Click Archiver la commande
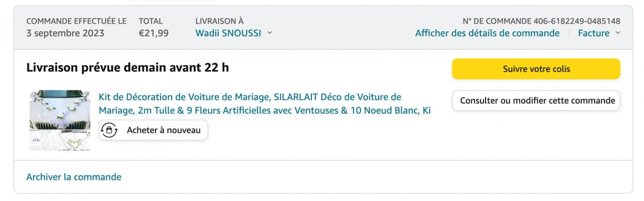Screen dimensions: 644x201 [x=73, y=177]
